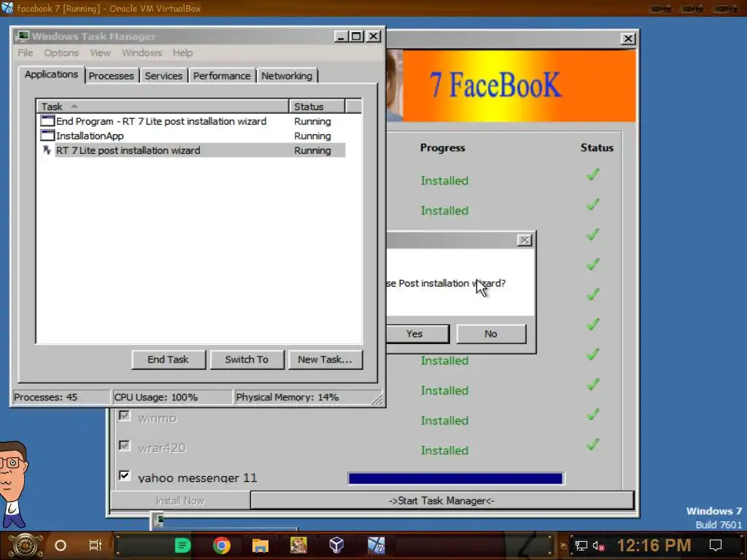Switch to the Applications tab
This screenshot has width=747, height=560.
point(52,74)
